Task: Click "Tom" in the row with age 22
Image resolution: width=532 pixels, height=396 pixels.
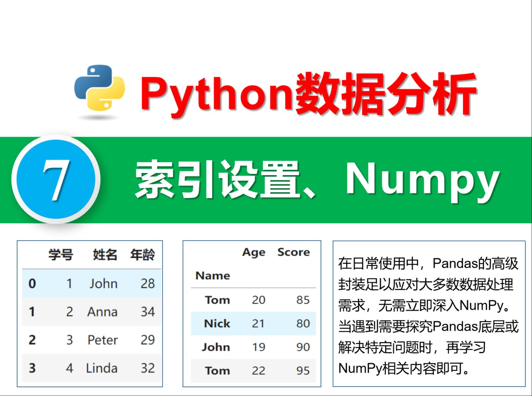Action: coord(217,370)
